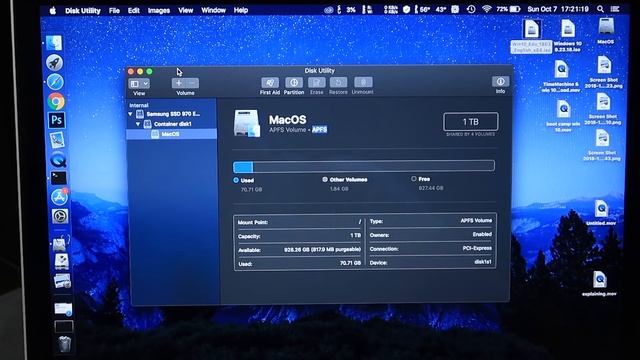
Task: Click the highlighted APFS label
Action: [x=320, y=130]
